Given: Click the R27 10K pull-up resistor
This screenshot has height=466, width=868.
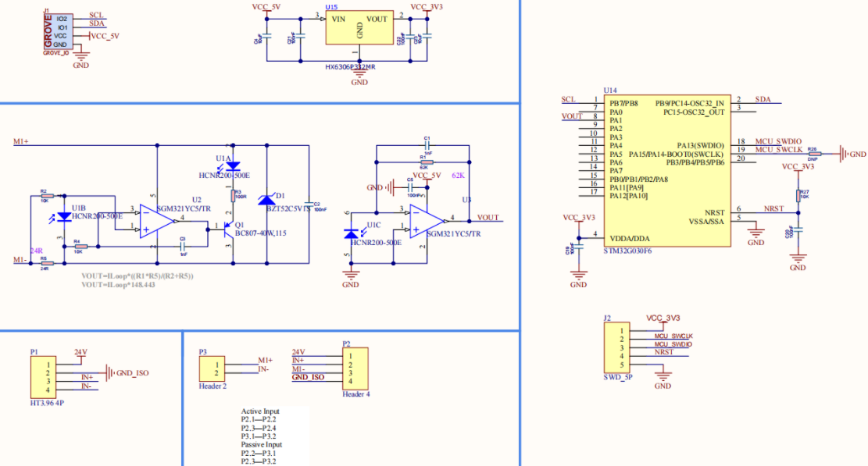Looking at the screenshot, I should (x=798, y=196).
